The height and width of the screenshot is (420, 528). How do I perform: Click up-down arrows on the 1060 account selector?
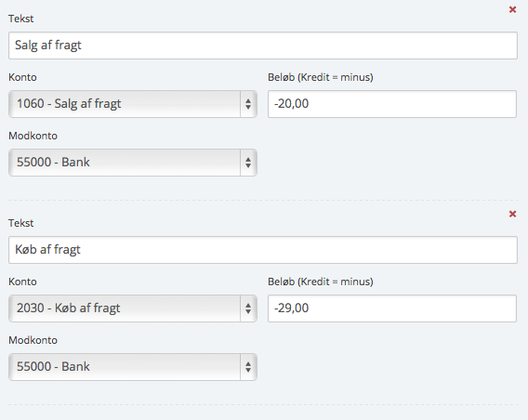coord(248,104)
